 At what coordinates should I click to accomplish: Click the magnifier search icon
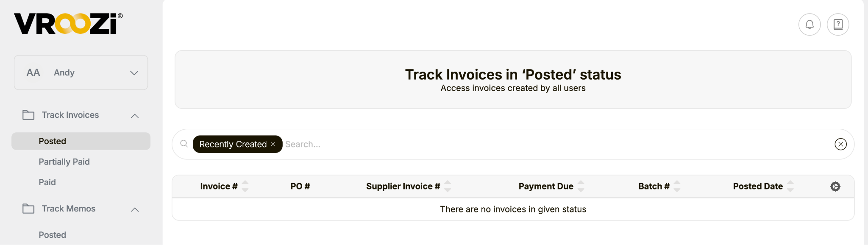(x=184, y=144)
